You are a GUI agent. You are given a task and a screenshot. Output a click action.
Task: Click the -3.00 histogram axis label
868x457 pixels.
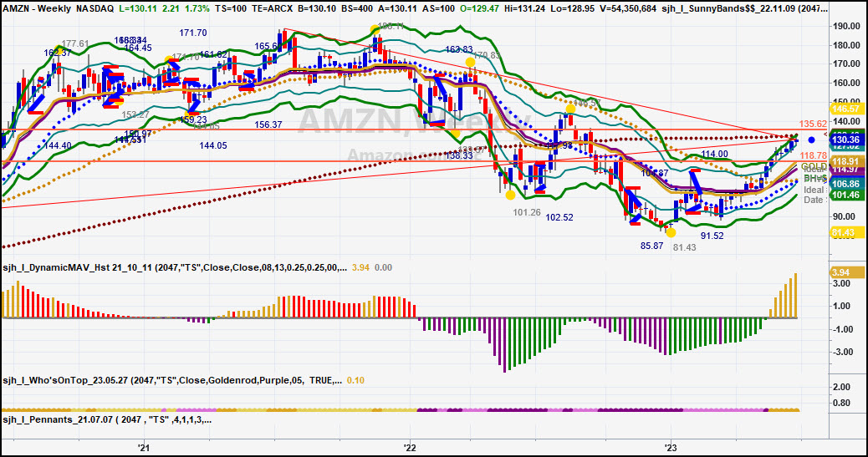click(x=841, y=352)
